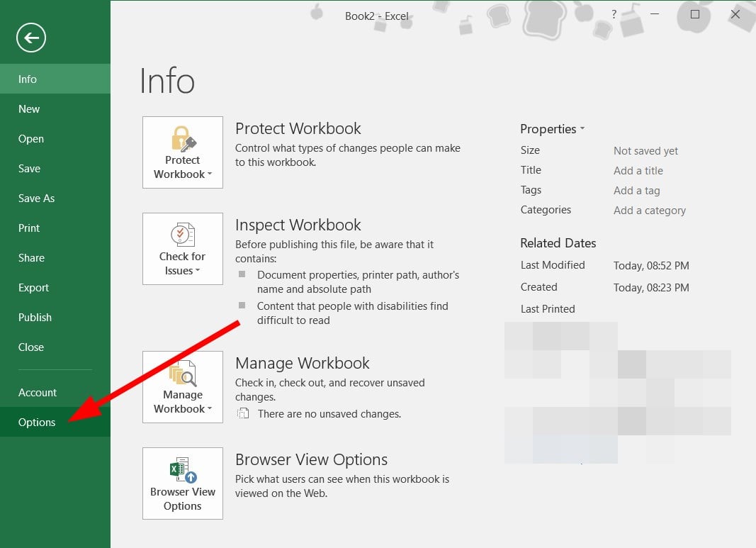This screenshot has height=548, width=756.
Task: Open Help with the question mark icon
Action: pos(614,14)
